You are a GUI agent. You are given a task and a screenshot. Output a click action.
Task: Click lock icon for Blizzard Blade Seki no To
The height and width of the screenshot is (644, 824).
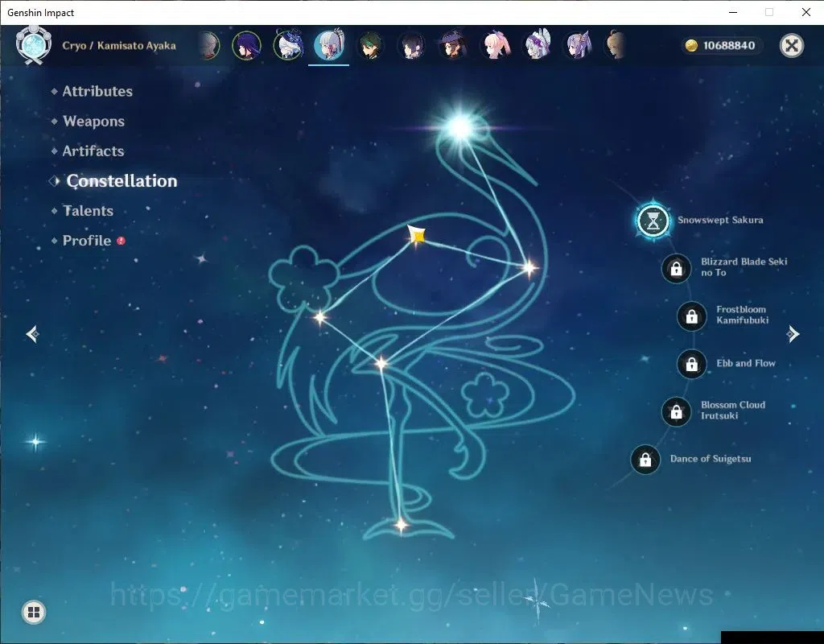(676, 269)
